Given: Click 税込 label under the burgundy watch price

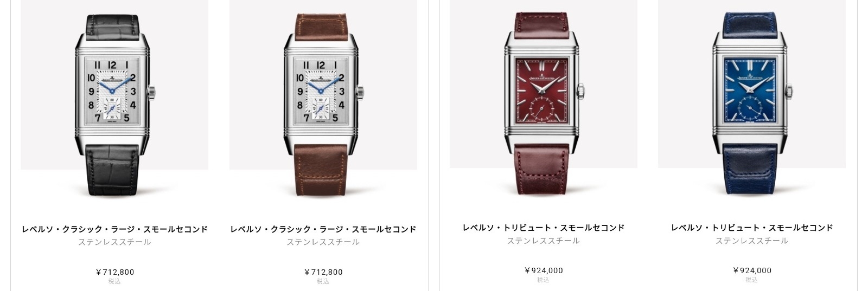Looking at the screenshot, I should point(544,280).
